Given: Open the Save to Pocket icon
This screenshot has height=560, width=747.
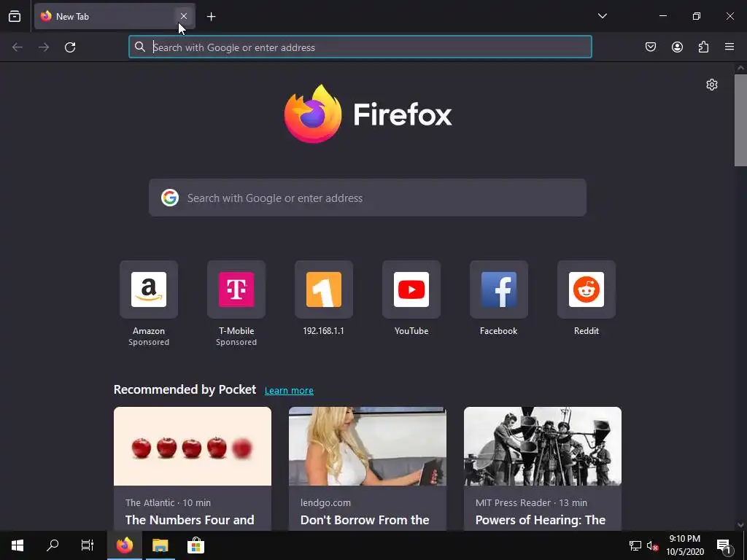Looking at the screenshot, I should click(650, 47).
